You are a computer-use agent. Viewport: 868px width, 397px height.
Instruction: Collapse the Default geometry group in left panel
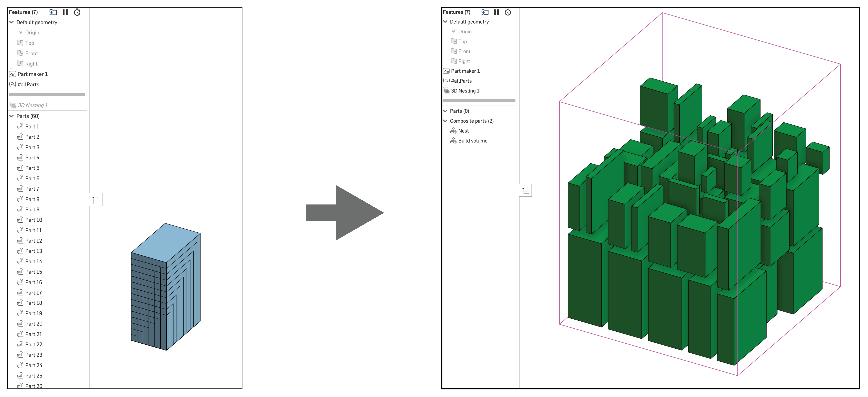[11, 22]
